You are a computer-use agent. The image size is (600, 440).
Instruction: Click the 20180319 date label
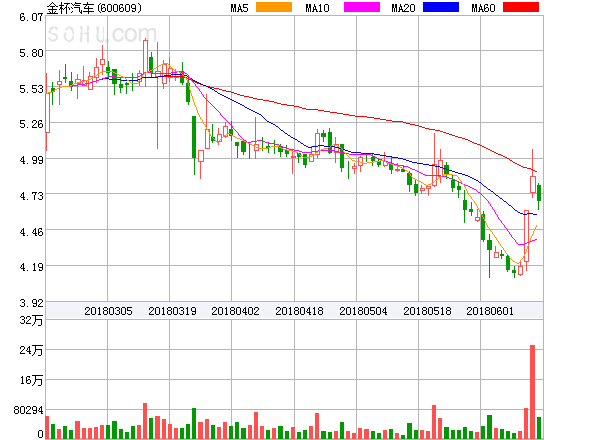coord(172,311)
